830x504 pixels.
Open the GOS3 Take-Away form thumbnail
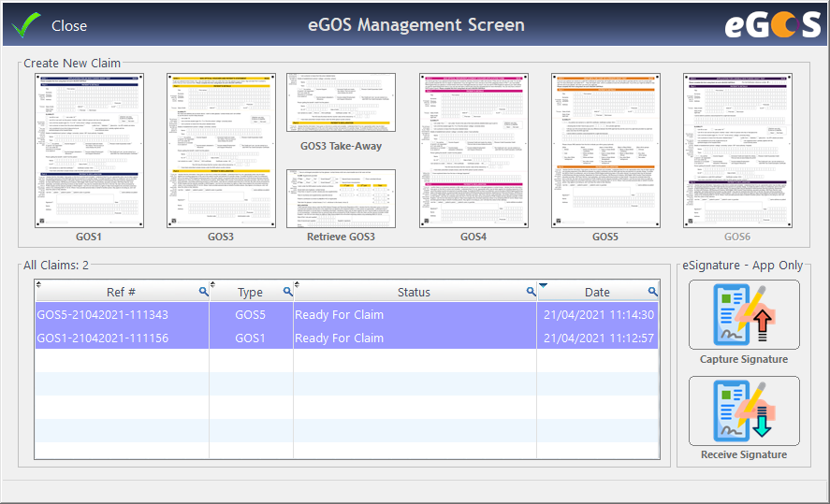pyautogui.click(x=341, y=102)
